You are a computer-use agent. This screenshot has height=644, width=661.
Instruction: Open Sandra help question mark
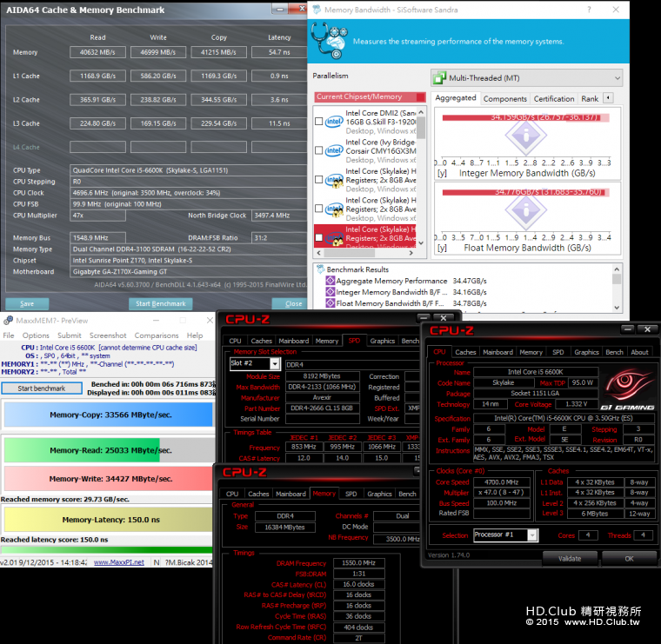589,10
